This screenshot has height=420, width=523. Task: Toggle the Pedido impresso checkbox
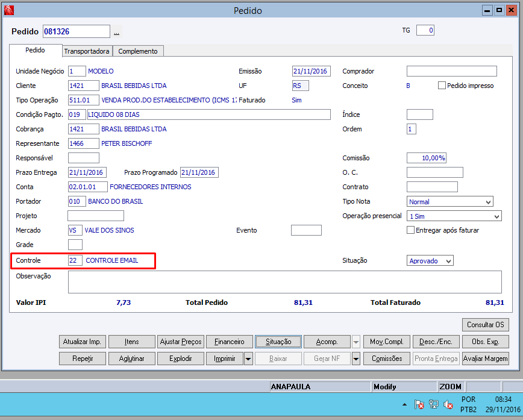pos(442,86)
